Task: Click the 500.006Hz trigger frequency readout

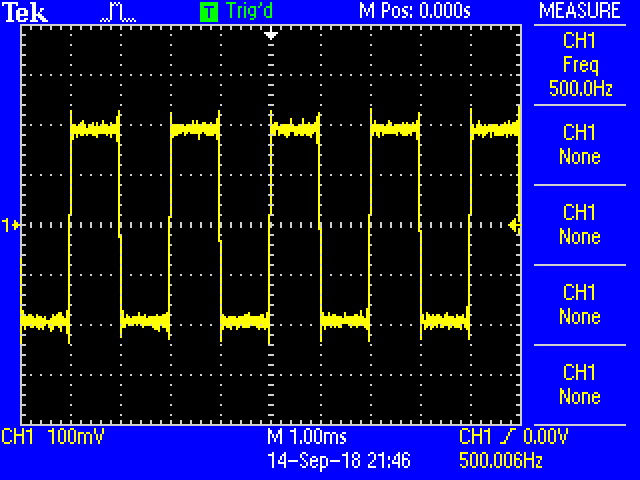Action: [500, 460]
